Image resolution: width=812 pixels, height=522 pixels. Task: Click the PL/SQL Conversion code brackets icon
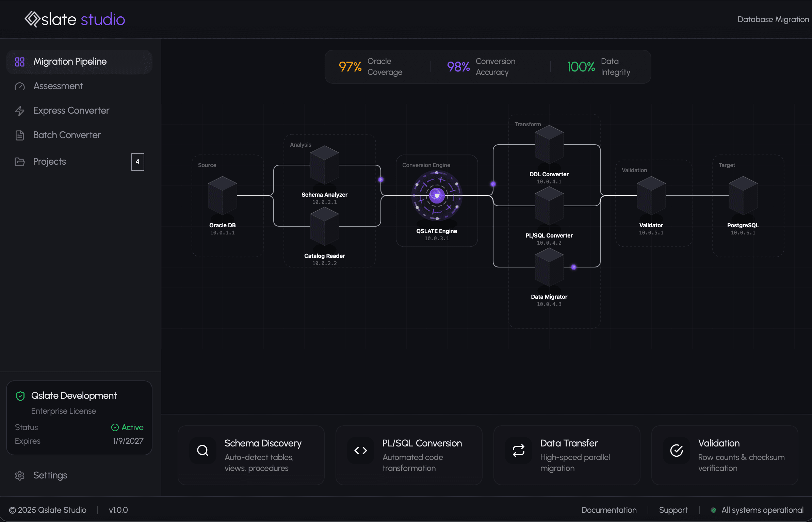click(x=361, y=451)
